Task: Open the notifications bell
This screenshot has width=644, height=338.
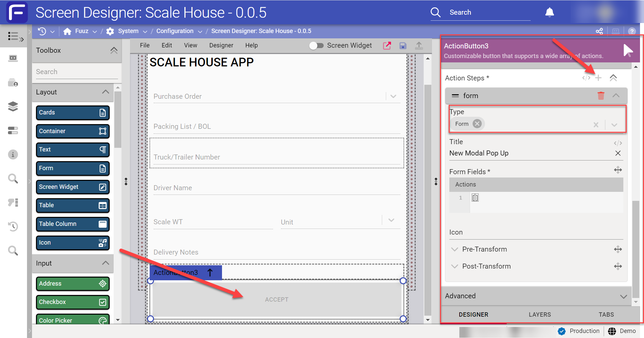Action: (549, 12)
